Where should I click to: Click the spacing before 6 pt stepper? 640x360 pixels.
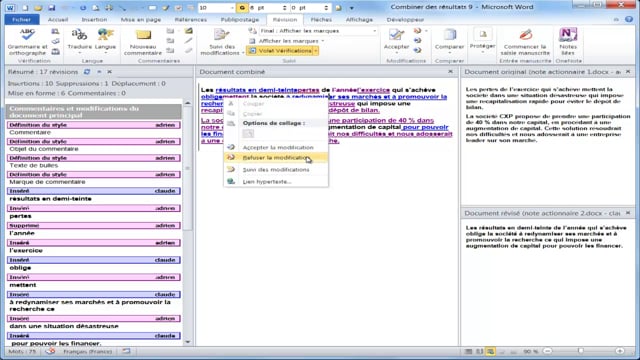pyautogui.click(x=284, y=8)
